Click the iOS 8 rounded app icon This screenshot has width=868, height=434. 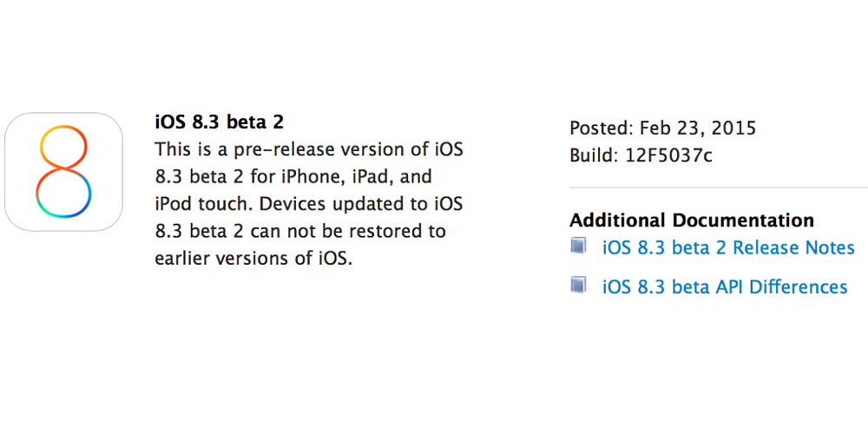tap(63, 172)
